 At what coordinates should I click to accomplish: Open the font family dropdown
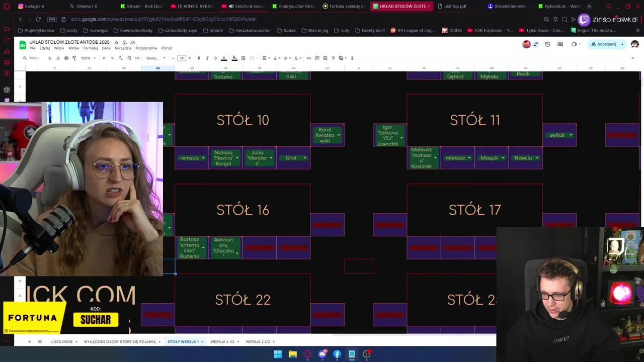tap(155, 58)
